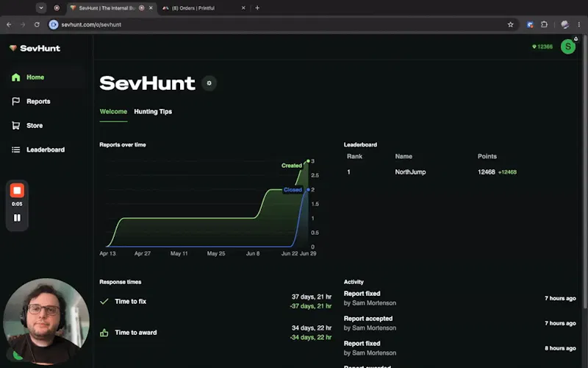Navigate to Reports in the sidebar

pos(38,102)
